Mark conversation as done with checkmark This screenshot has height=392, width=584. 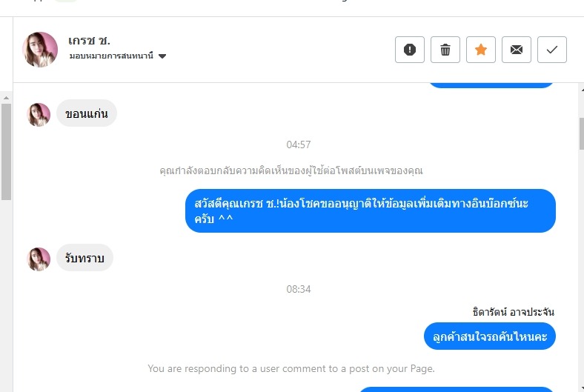coord(552,50)
